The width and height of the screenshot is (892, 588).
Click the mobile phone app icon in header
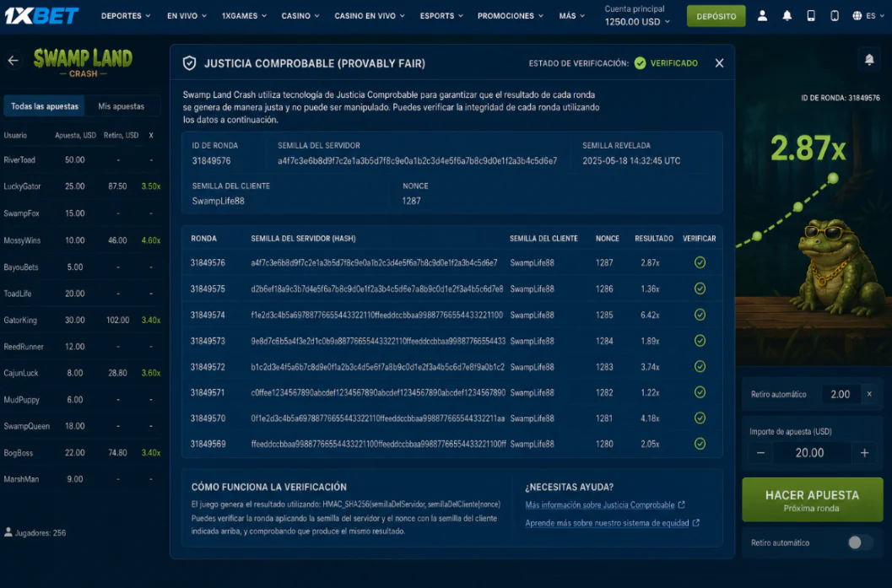[x=835, y=16]
